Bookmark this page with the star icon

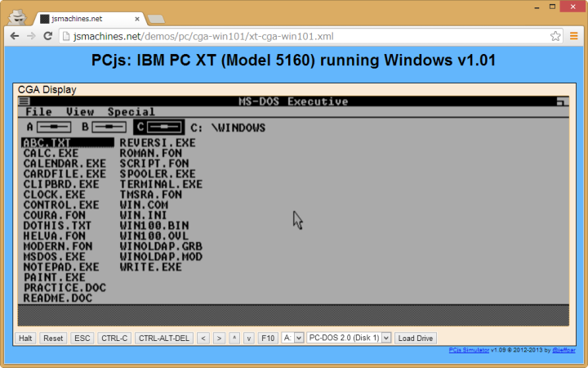point(555,36)
